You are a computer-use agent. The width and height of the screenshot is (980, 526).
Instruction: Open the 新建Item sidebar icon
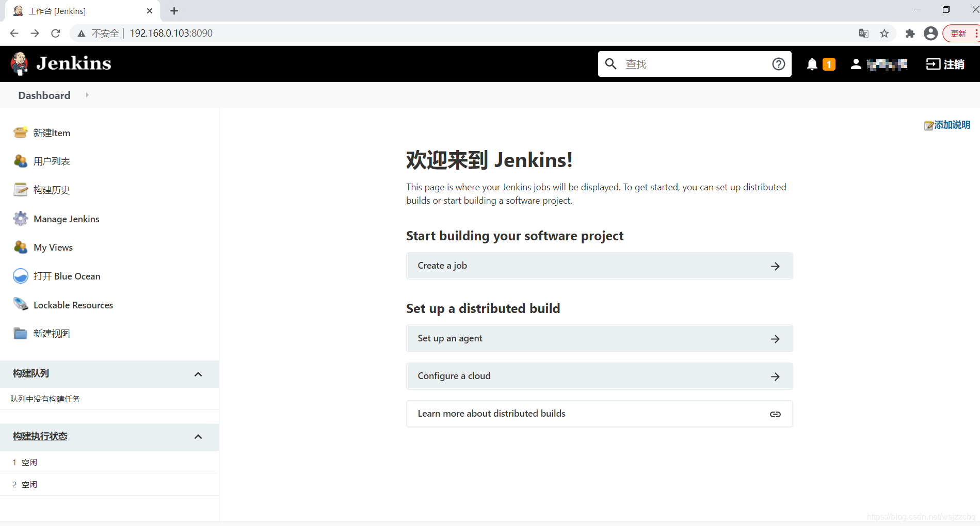[x=21, y=133]
